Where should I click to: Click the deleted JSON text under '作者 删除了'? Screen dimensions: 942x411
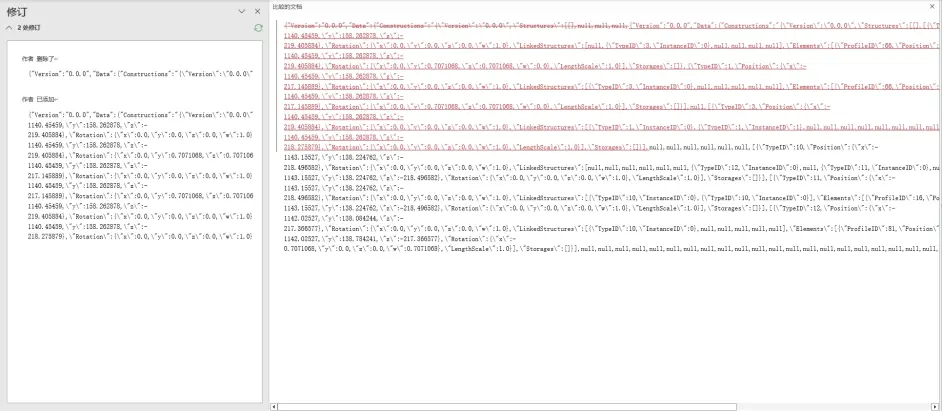141,73
